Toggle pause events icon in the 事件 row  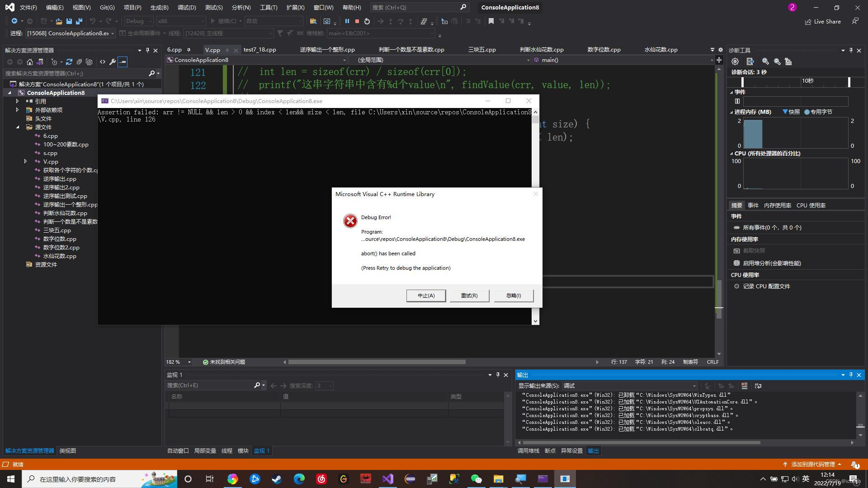point(737,101)
